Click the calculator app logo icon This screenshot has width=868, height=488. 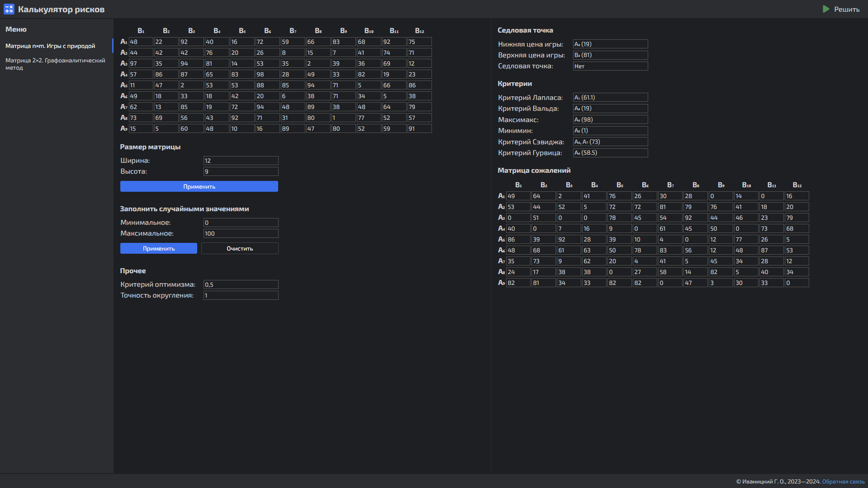[x=9, y=9]
